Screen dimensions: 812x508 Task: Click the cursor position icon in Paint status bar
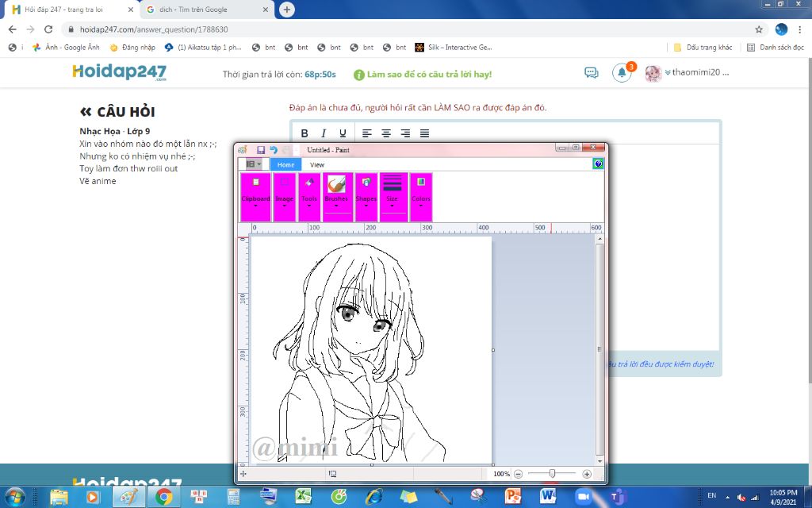(243, 474)
